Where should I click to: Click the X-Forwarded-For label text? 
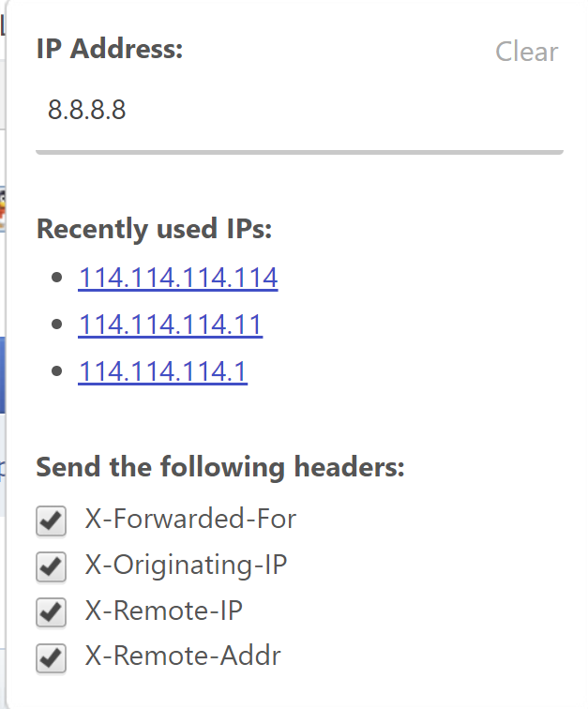[x=190, y=518]
